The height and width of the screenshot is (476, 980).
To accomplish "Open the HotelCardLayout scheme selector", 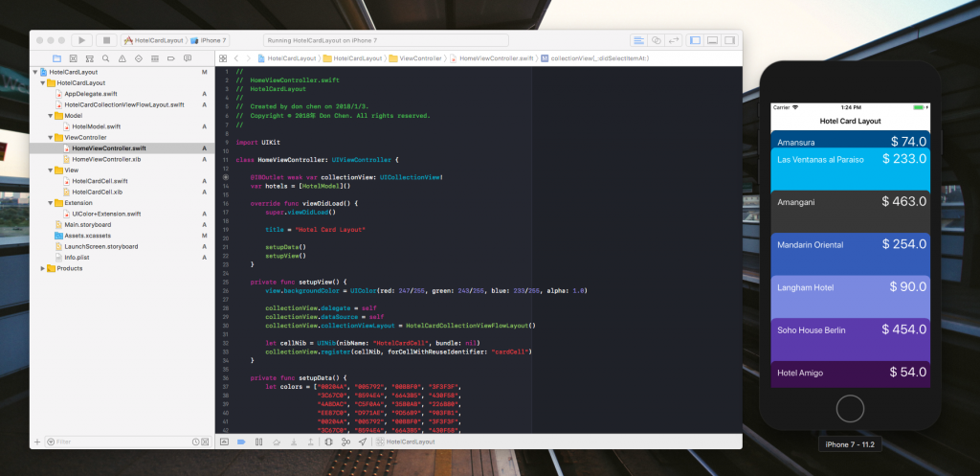I will point(154,40).
